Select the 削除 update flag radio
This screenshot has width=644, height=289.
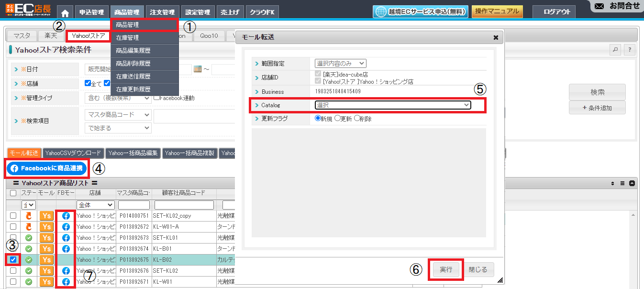click(x=357, y=119)
